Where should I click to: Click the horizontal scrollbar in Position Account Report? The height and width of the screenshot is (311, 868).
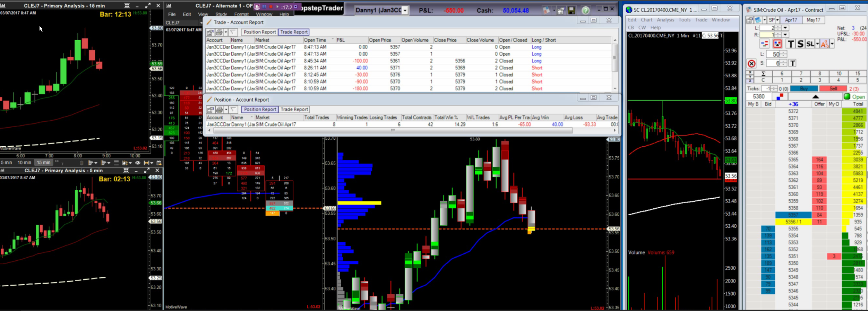coord(393,130)
